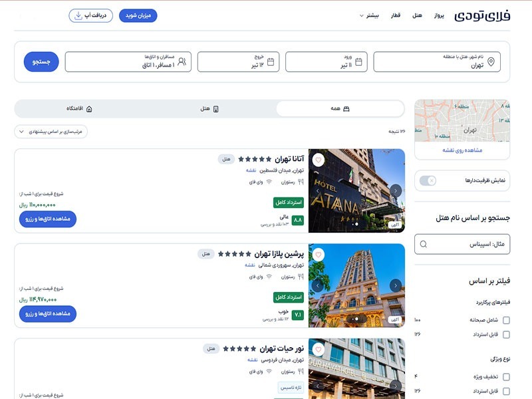This screenshot has width=532, height=399.
Task: Click the map thumbnail of تهران
Action: [462, 120]
